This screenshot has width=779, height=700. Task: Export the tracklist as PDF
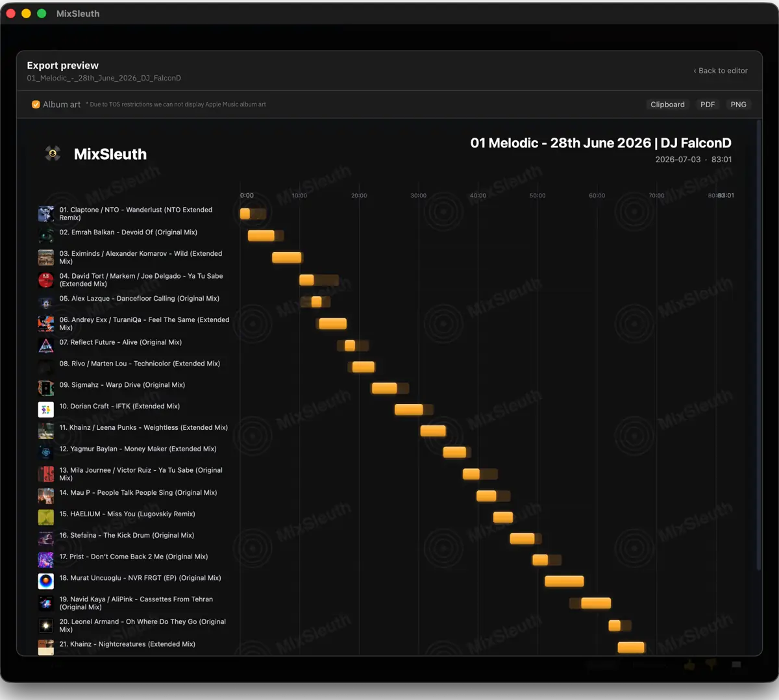click(708, 105)
